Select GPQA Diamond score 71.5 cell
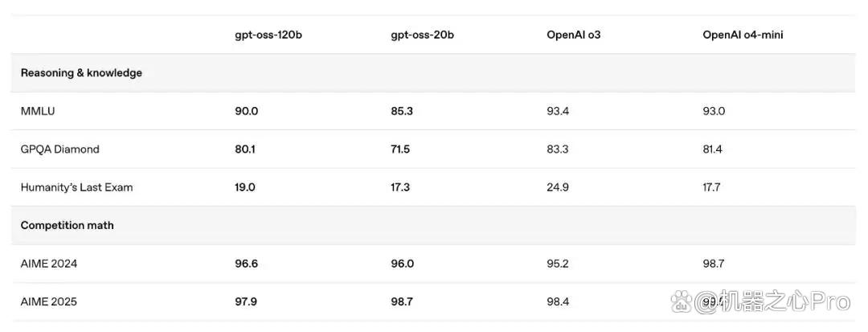The image size is (868, 332). tap(400, 150)
